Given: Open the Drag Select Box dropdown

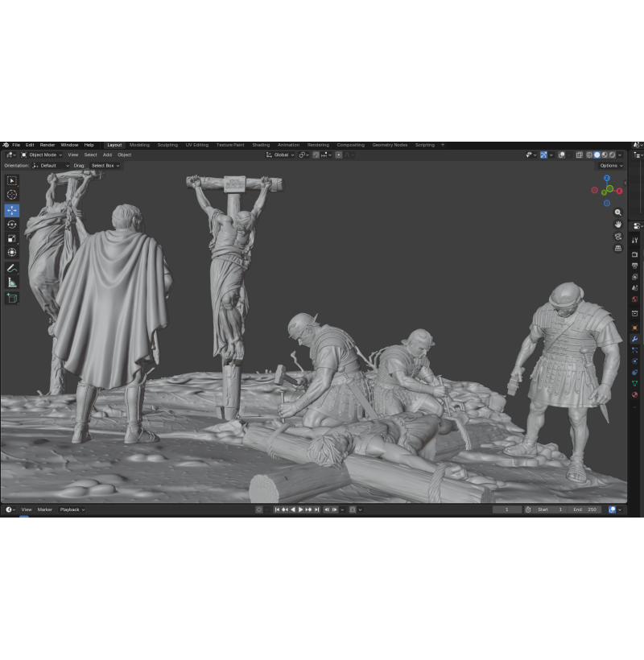Looking at the screenshot, I should pyautogui.click(x=105, y=166).
